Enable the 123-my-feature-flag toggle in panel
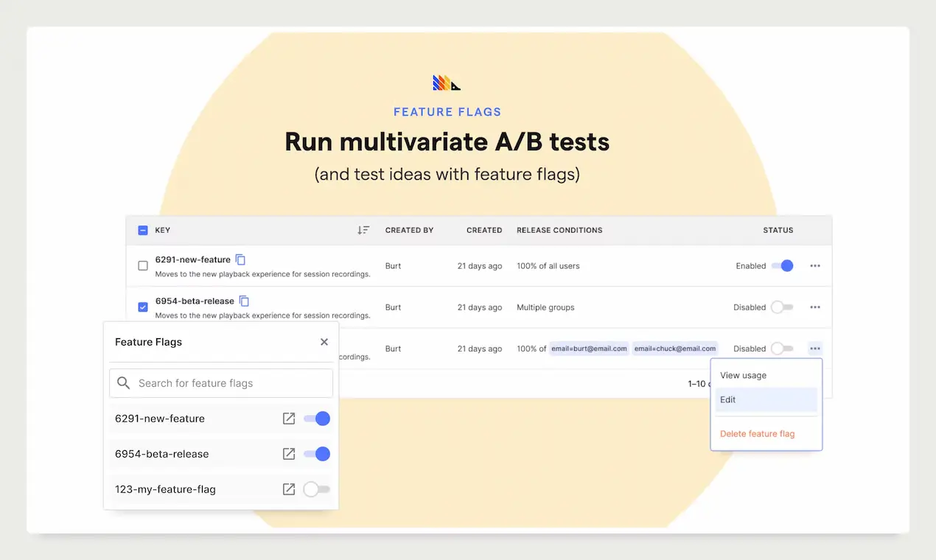 317,489
